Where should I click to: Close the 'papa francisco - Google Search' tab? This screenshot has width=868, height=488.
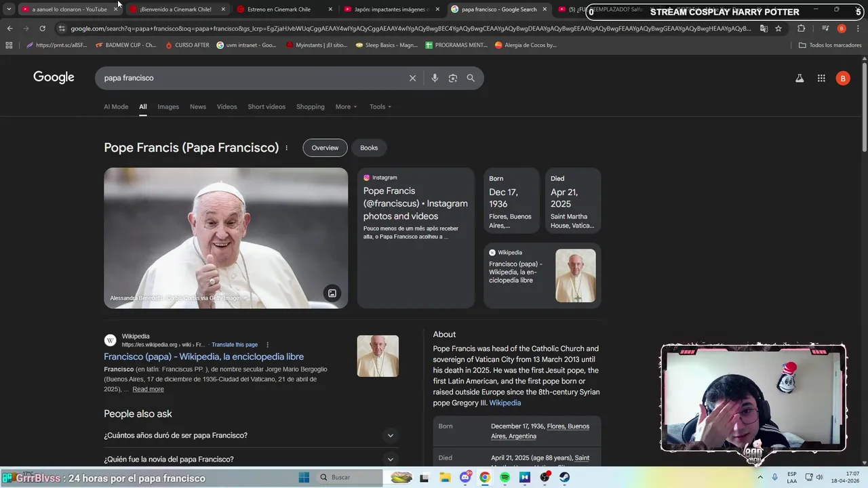pyautogui.click(x=545, y=9)
